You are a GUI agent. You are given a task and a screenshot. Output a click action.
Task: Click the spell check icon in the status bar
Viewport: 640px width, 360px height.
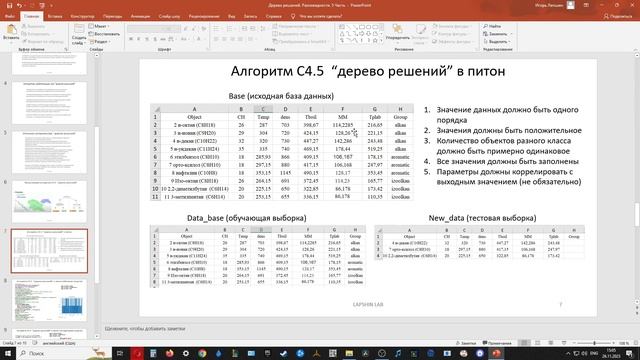pyautogui.click(x=36, y=343)
